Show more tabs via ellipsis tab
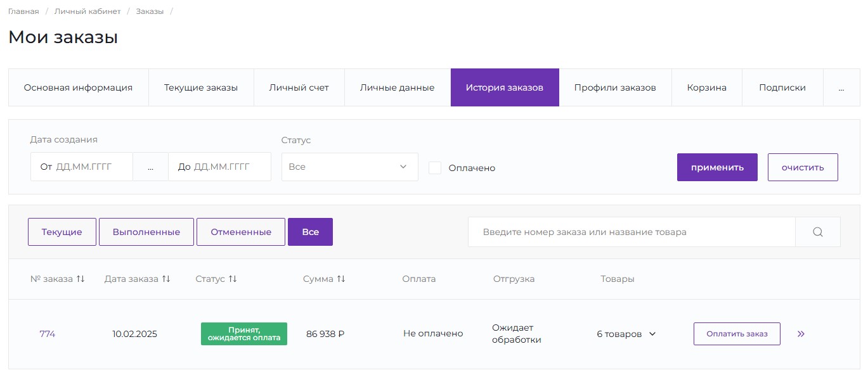The width and height of the screenshot is (868, 382). click(x=841, y=87)
